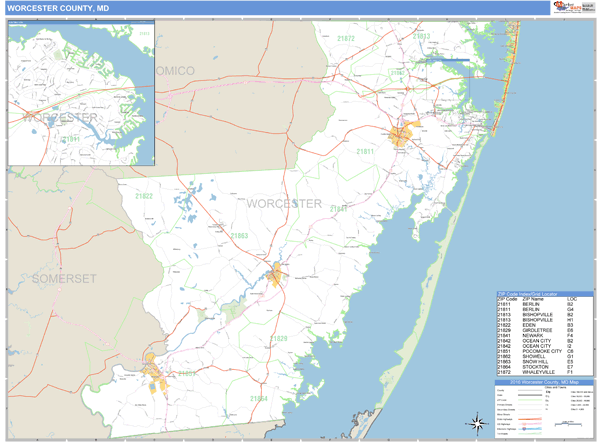Image resolution: width=600 pixels, height=442 pixels.
Task: Click the SOMERSET county label
Action: click(61, 275)
